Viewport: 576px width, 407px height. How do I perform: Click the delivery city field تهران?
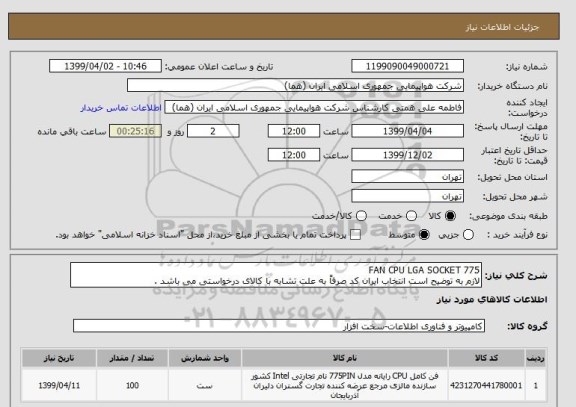tap(407, 196)
